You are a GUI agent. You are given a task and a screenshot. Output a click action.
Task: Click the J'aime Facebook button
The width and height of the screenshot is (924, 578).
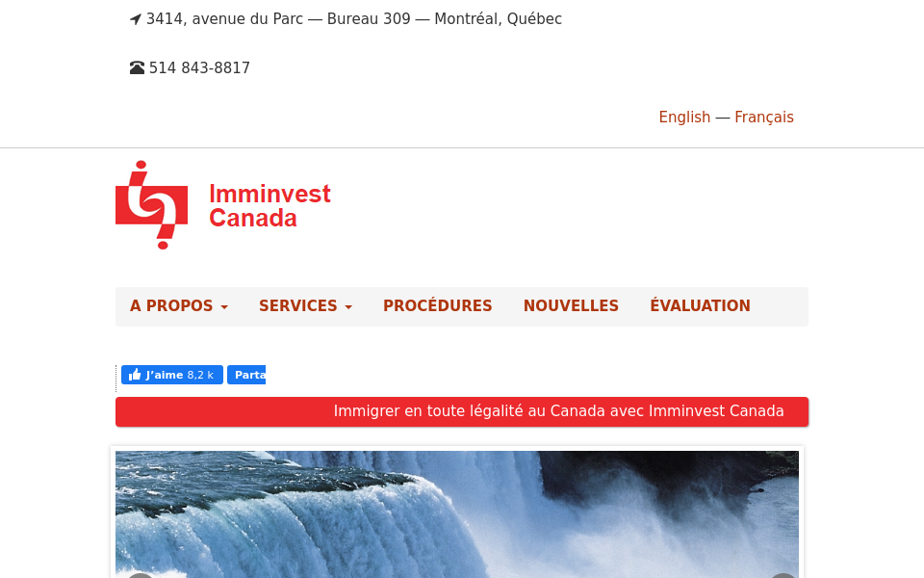(170, 375)
